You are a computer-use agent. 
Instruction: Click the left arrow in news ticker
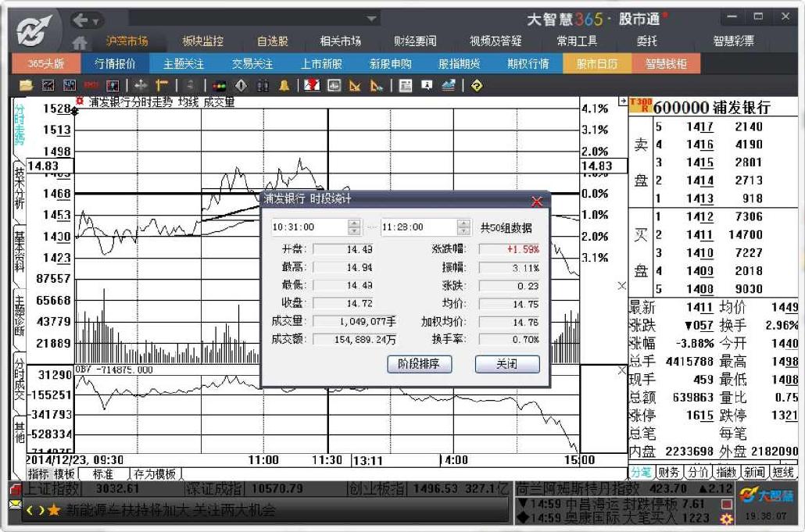pyautogui.click(x=29, y=510)
